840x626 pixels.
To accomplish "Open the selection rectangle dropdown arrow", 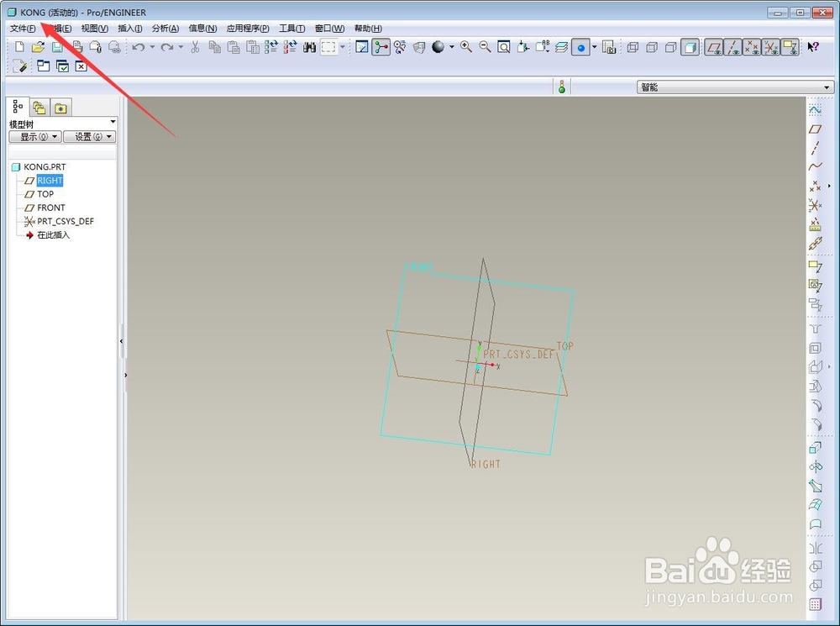I will (343, 47).
